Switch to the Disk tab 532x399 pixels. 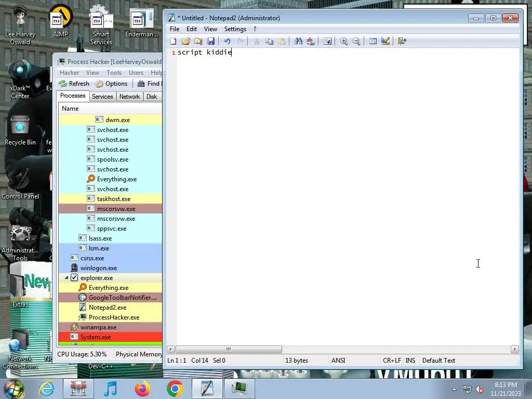tap(152, 97)
